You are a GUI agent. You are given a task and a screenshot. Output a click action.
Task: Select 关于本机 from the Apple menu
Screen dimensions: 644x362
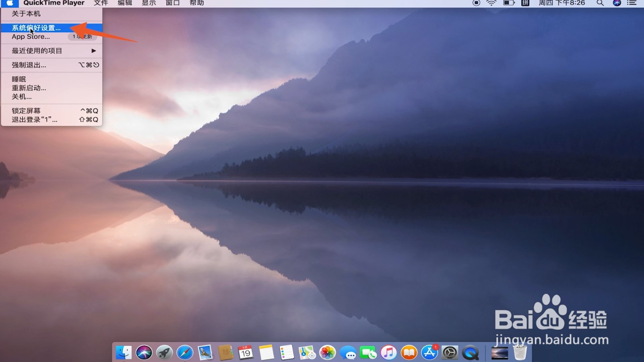52,13
